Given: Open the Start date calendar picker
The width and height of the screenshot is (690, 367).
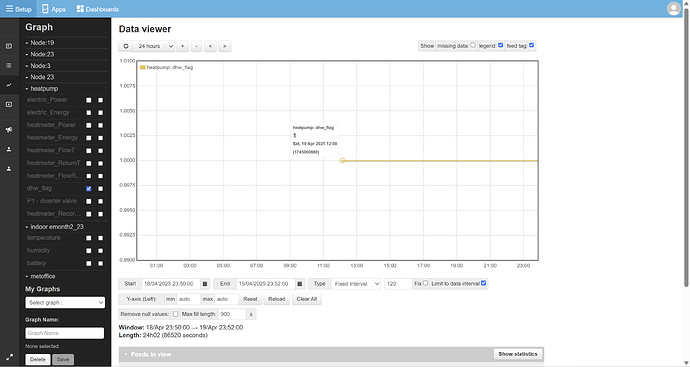Looking at the screenshot, I should [x=205, y=284].
